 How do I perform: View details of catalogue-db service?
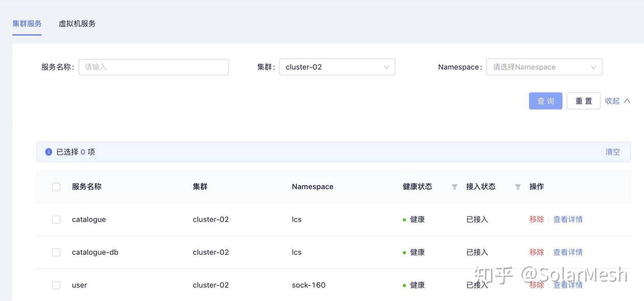[568, 252]
